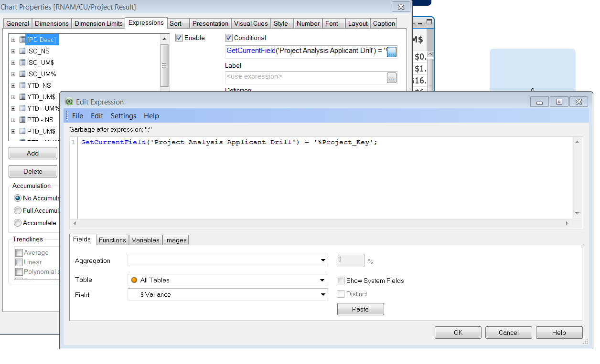Switch to the Fields tab
Screen dimensions: 600x364
tap(82, 239)
